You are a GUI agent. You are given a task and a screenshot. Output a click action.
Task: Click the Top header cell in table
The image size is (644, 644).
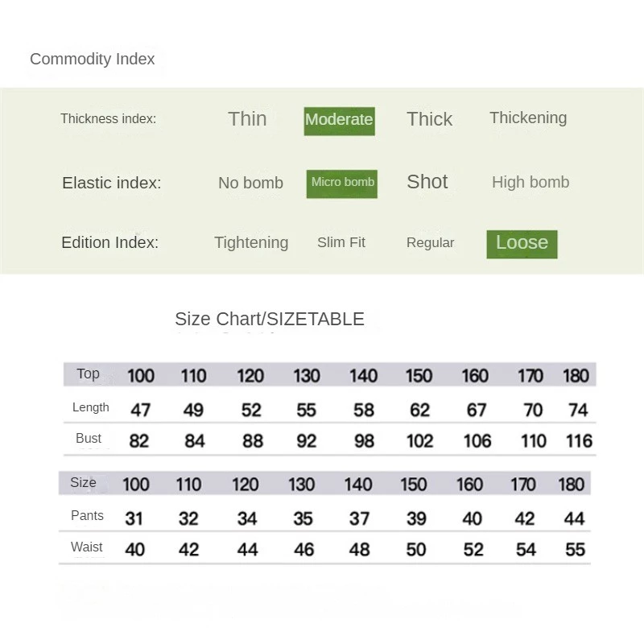tap(88, 374)
